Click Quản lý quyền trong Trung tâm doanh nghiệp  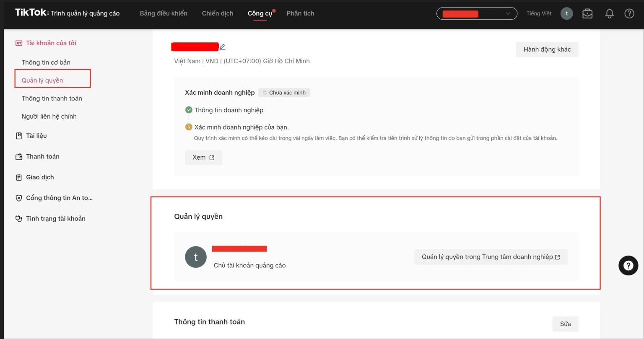491,257
